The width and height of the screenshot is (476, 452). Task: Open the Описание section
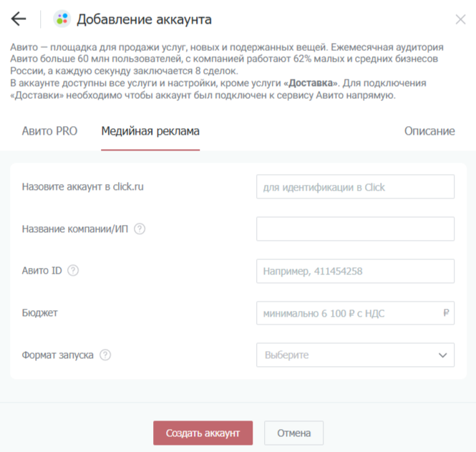(x=429, y=131)
